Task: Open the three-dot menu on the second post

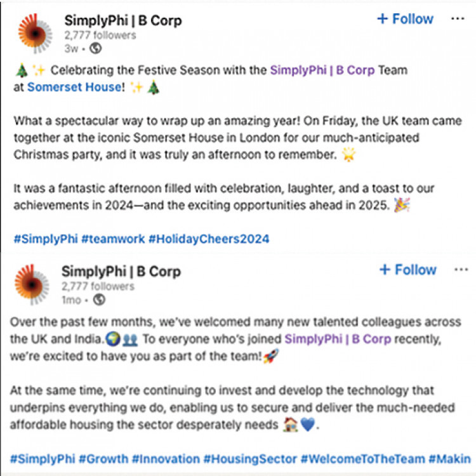Action: pos(461,270)
